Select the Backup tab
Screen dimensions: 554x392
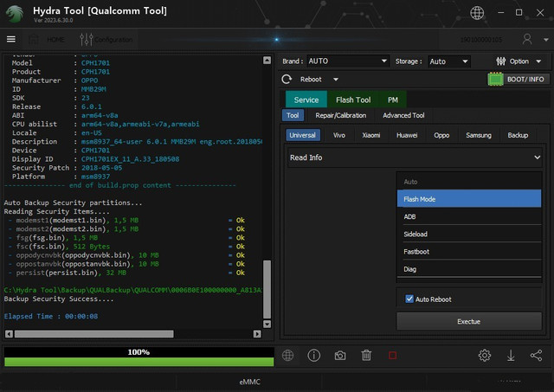518,135
